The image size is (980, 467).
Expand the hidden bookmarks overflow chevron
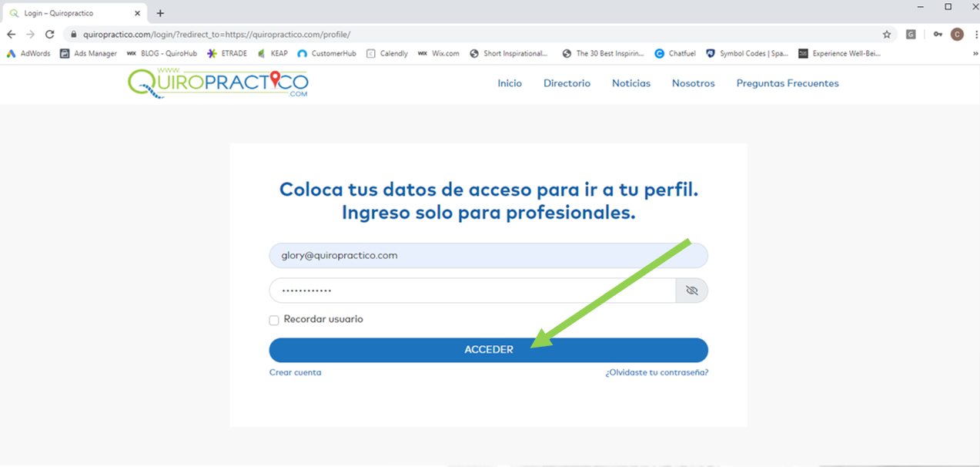pyautogui.click(x=975, y=54)
